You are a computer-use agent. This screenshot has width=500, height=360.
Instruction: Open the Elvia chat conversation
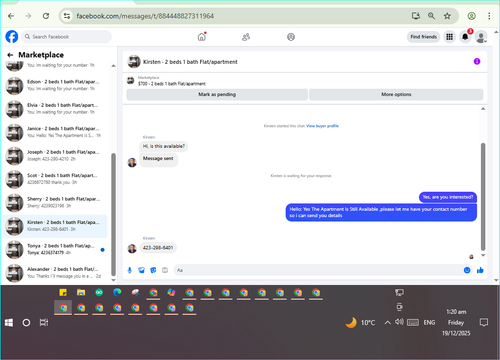55,109
